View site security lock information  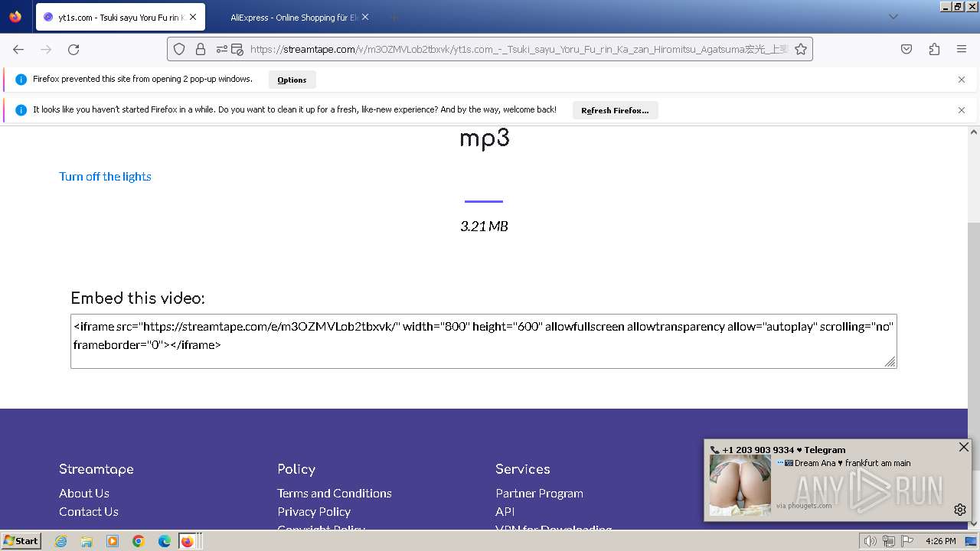(201, 49)
